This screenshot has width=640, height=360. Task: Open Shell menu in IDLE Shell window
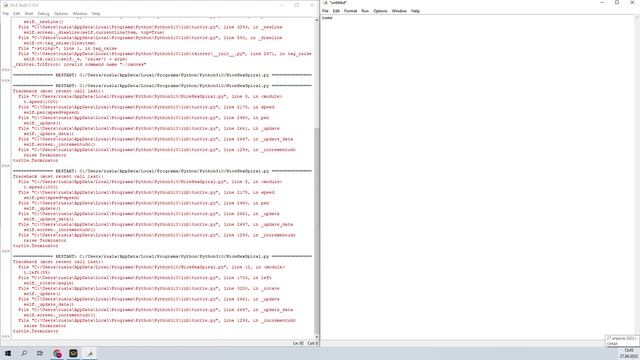(x=29, y=13)
